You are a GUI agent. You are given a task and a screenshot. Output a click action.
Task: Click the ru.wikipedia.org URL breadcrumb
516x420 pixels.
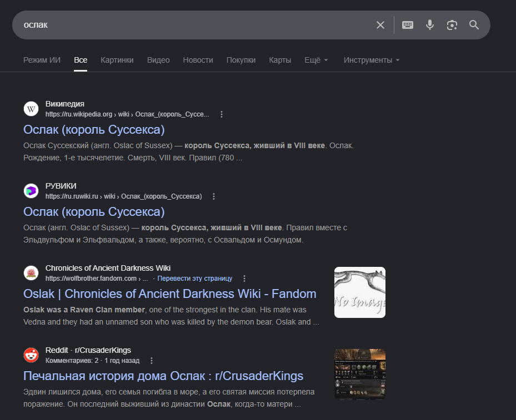127,114
